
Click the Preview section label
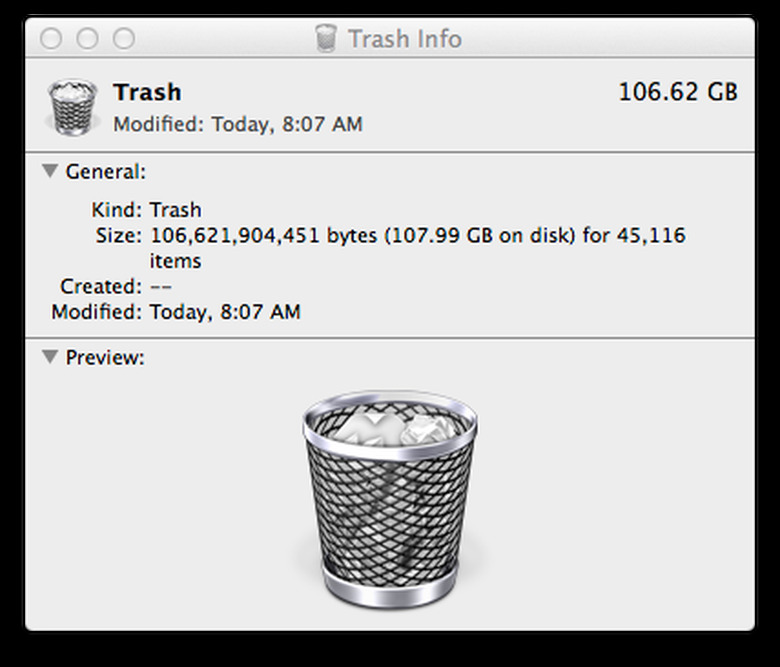click(105, 357)
